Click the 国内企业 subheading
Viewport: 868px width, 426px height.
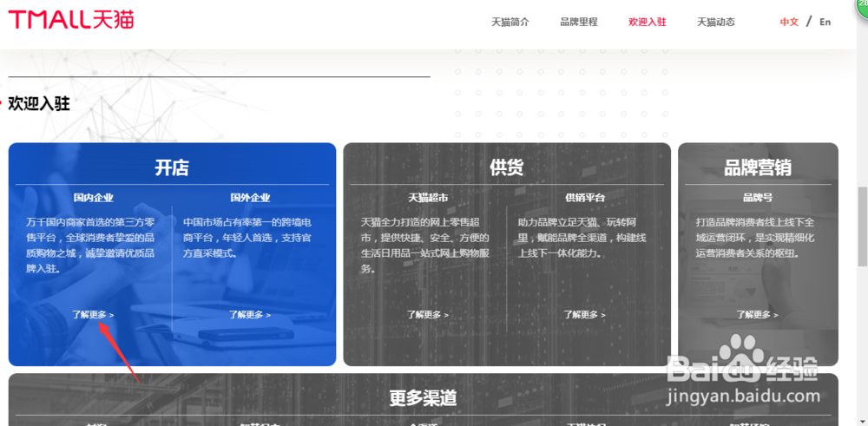pos(94,198)
